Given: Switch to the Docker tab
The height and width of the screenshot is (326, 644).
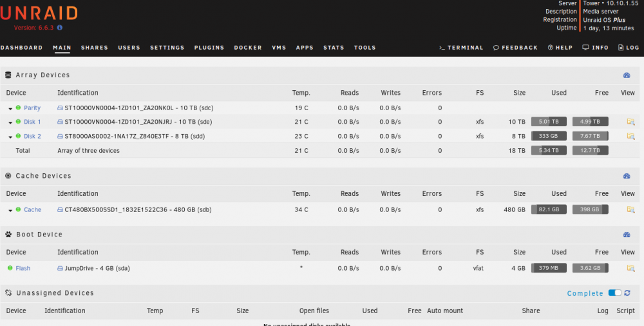Looking at the screenshot, I should pos(248,48).
